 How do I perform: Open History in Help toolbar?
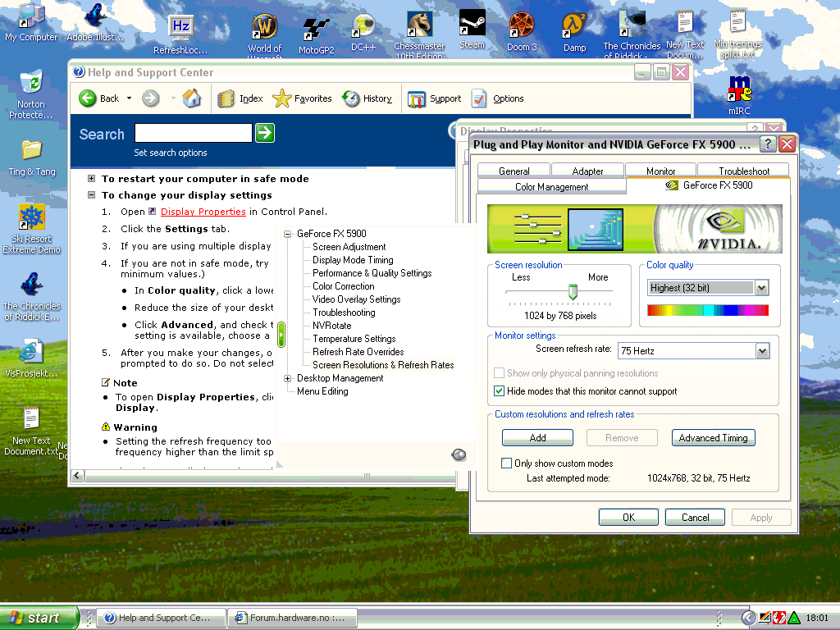[367, 98]
